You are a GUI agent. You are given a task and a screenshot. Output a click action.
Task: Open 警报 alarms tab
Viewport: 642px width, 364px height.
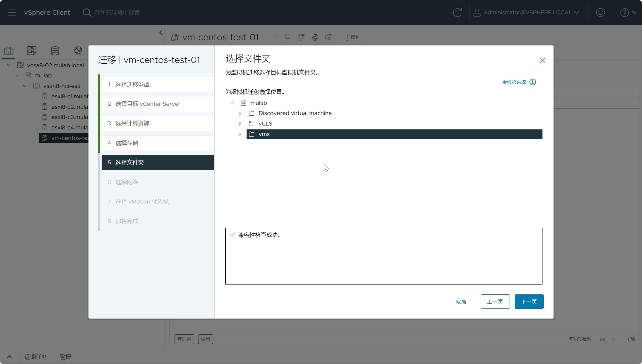coord(65,357)
